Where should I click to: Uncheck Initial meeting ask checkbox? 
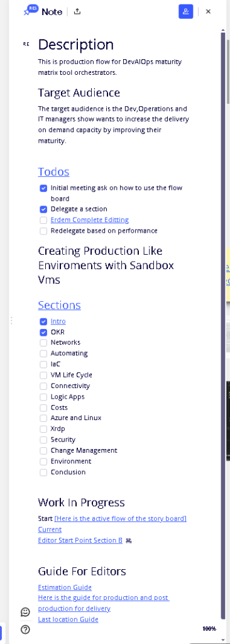click(43, 188)
